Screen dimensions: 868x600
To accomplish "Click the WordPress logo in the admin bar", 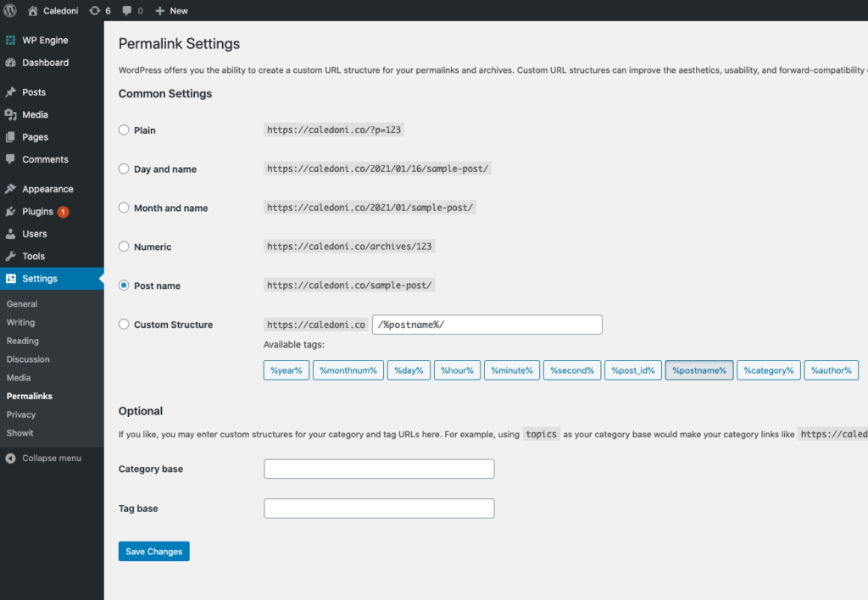I will pos(9,10).
